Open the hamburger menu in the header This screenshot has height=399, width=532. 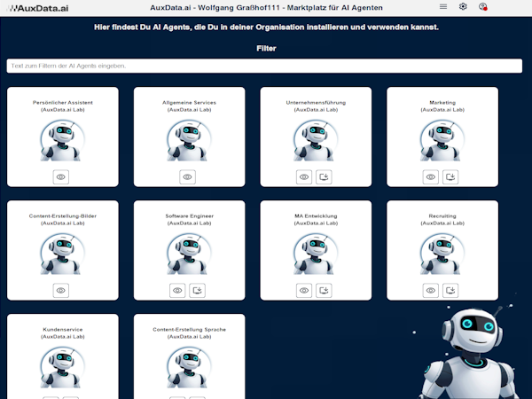[x=443, y=6]
